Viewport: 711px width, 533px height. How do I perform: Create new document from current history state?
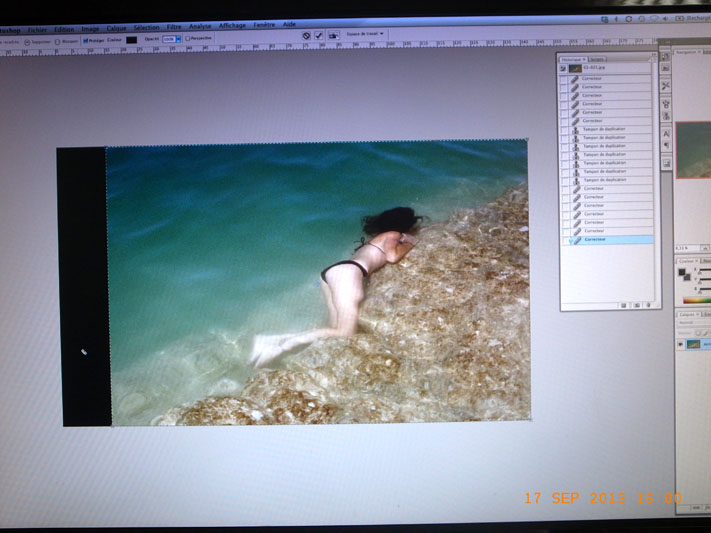[624, 305]
